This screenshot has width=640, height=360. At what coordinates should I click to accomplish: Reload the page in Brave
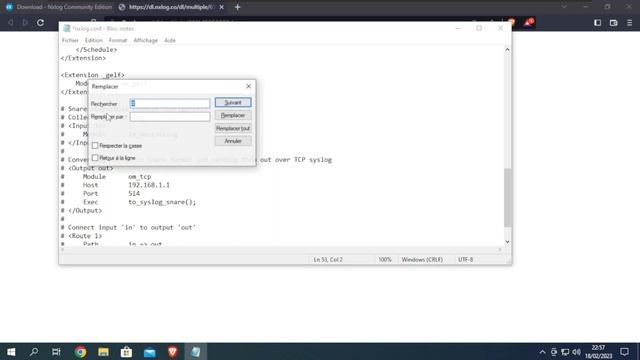(40, 23)
